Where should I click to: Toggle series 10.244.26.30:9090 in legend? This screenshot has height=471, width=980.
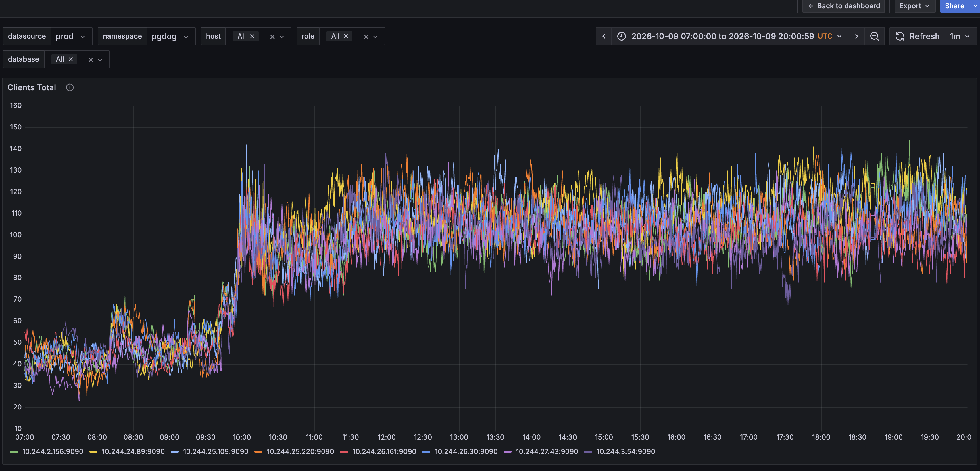(466, 451)
